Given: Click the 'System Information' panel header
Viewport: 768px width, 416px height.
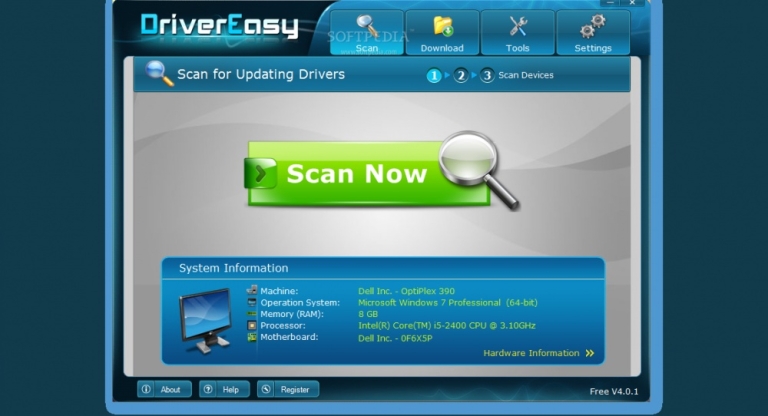Looking at the screenshot, I should (234, 268).
